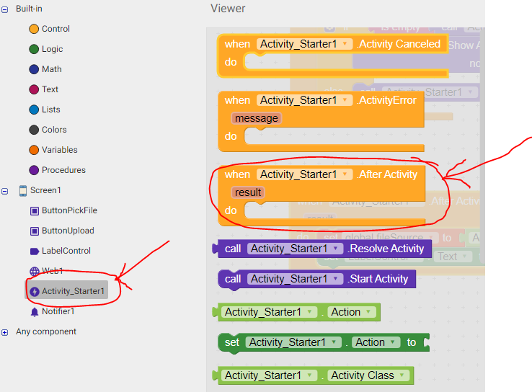Pick the set Activity_Starter1 Action block

click(x=324, y=343)
